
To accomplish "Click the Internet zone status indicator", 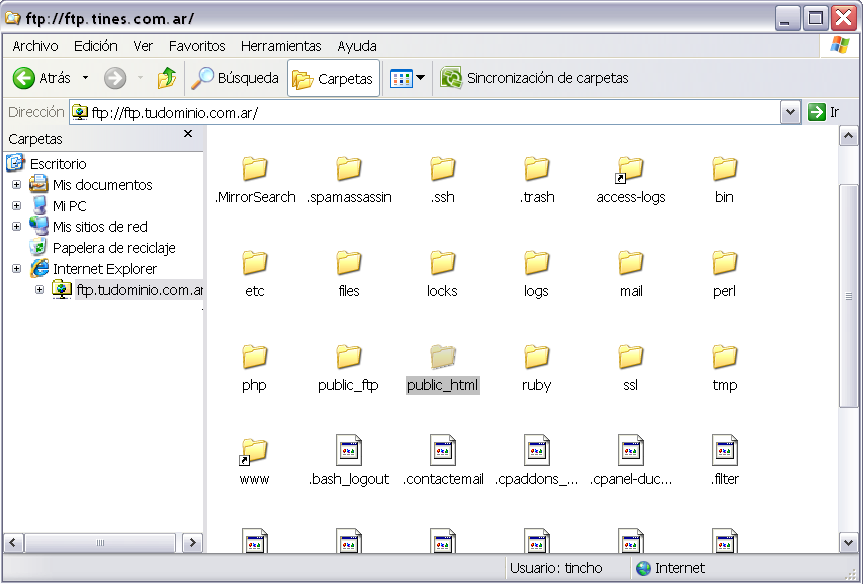I will 670,568.
